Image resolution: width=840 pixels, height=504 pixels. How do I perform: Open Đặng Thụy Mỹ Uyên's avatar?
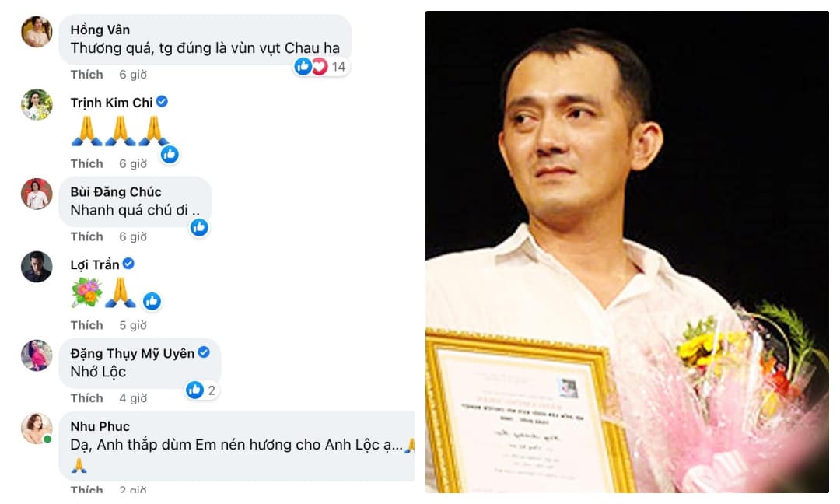click(37, 355)
